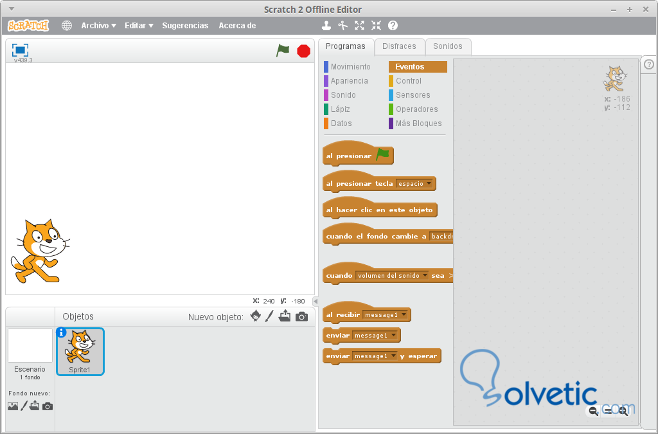Open Sugerencias tips
Viewport: 658px width, 434px height.
coord(185,26)
